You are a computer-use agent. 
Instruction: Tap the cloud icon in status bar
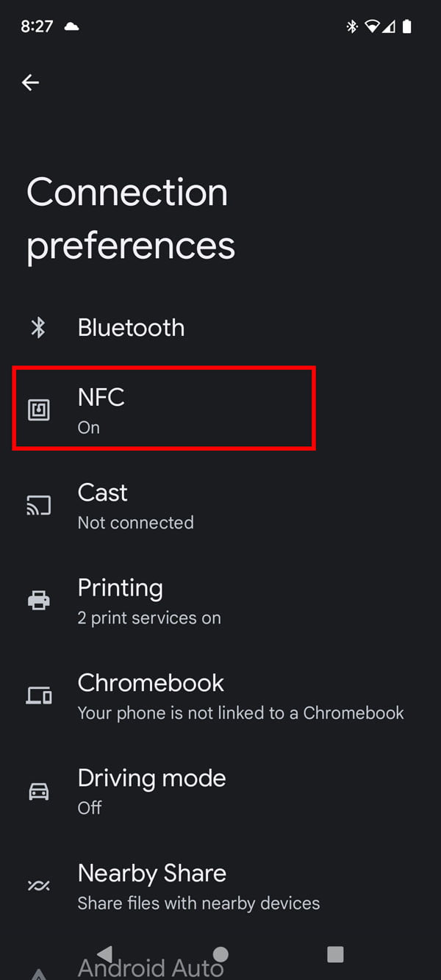point(71,26)
